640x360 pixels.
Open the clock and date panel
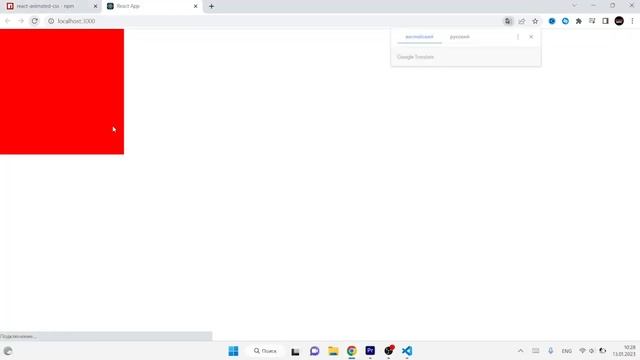pos(624,351)
